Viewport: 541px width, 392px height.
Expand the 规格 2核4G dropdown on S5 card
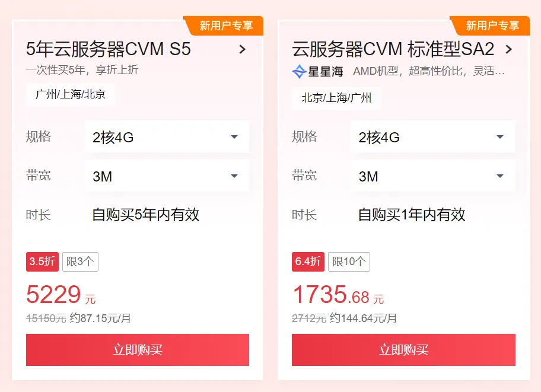167,136
